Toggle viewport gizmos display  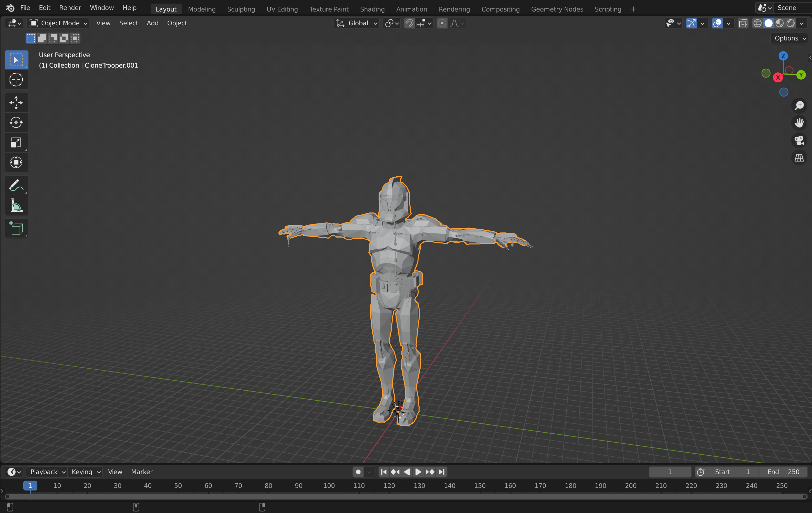pos(691,23)
